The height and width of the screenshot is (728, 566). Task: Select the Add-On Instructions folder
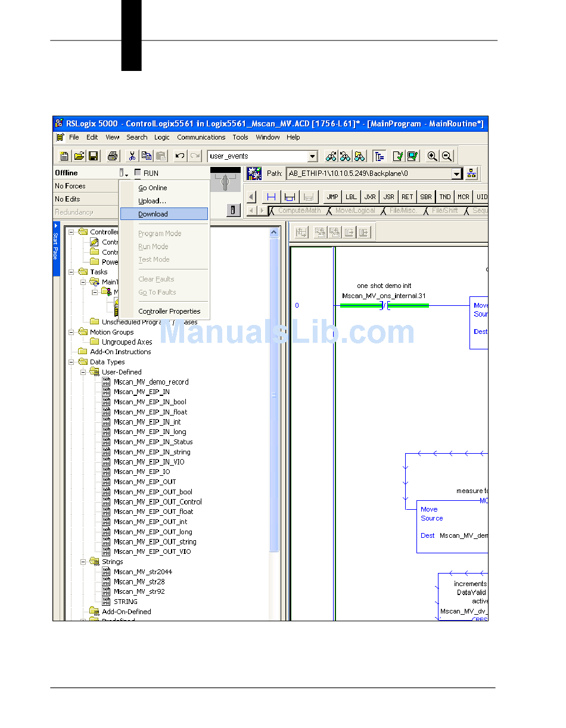(x=120, y=352)
